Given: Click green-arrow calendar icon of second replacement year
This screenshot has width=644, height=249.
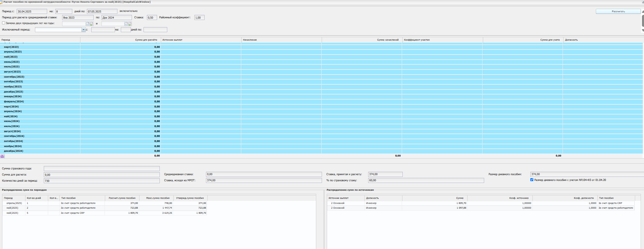Looking at the screenshot, I should coord(130,24).
